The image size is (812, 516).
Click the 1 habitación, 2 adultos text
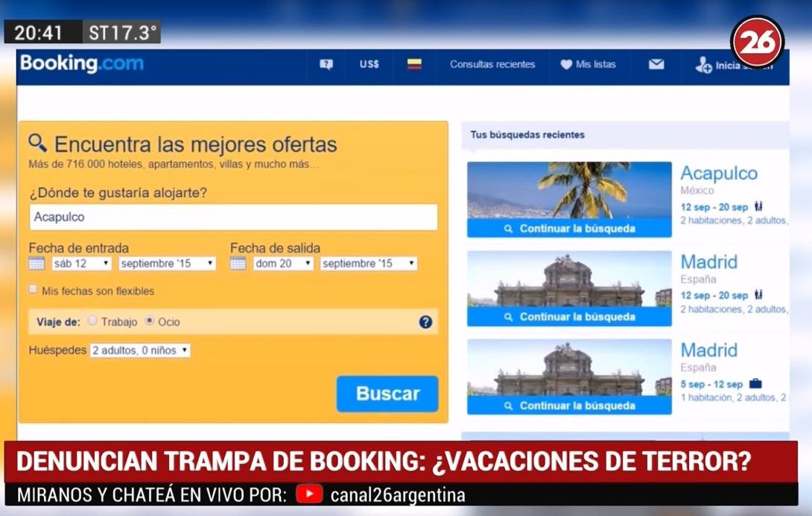click(x=733, y=397)
